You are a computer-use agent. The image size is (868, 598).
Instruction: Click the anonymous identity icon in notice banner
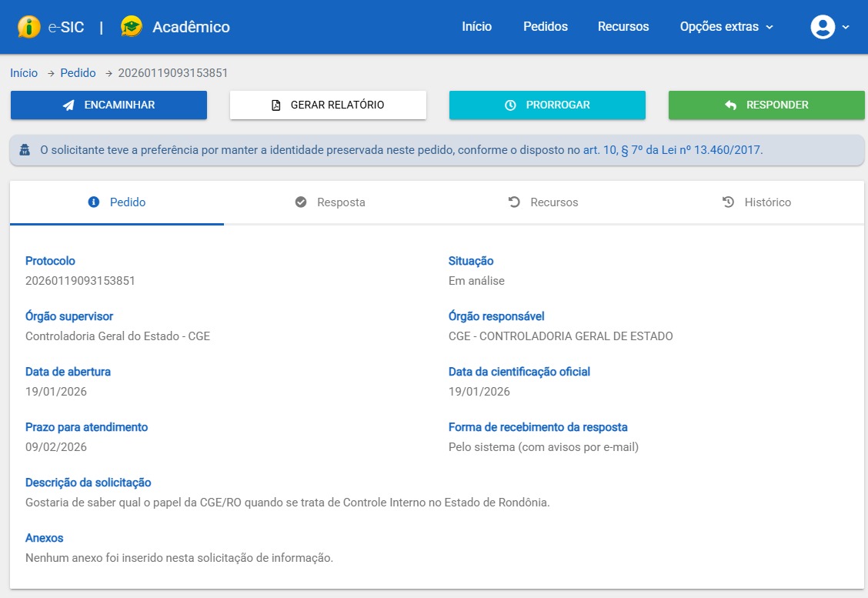point(25,150)
